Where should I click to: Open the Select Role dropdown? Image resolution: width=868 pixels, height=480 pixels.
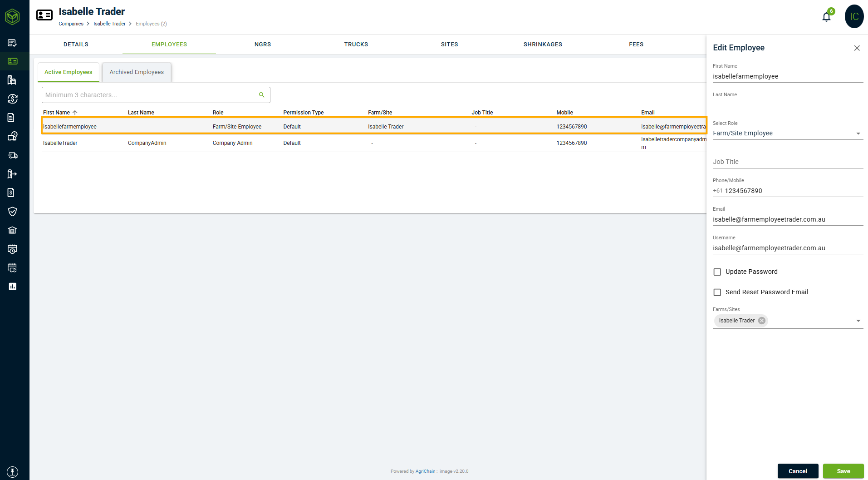point(788,133)
